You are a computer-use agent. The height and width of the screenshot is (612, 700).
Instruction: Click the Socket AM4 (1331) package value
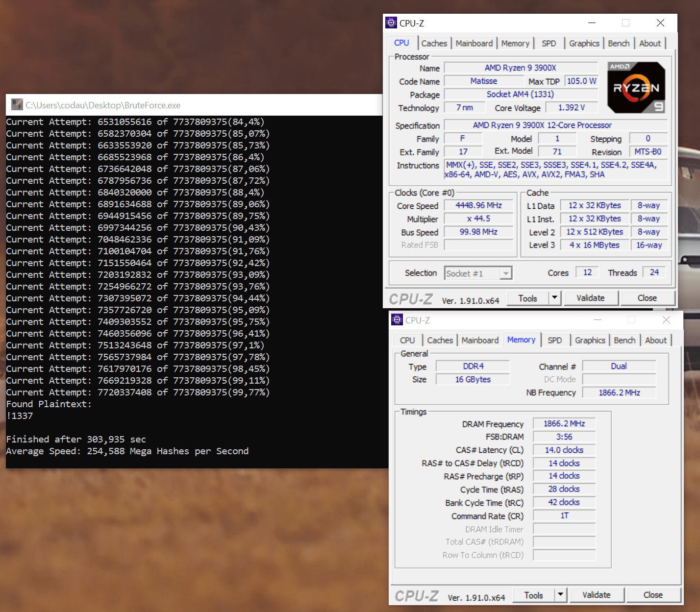tap(521, 94)
